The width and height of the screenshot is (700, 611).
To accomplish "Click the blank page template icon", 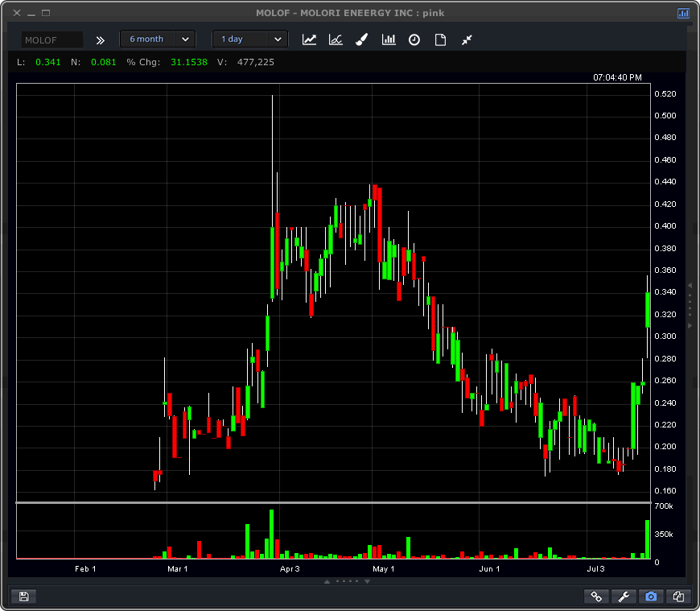I will coord(440,39).
